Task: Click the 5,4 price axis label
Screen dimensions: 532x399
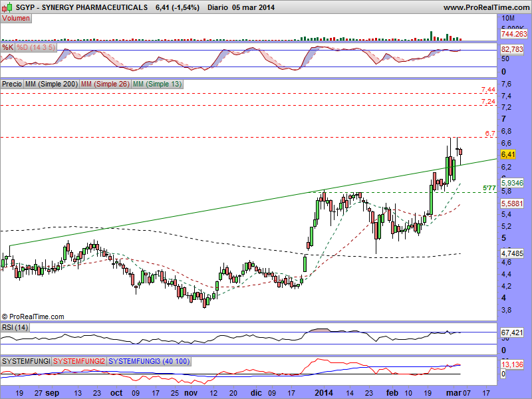Action: (x=507, y=214)
